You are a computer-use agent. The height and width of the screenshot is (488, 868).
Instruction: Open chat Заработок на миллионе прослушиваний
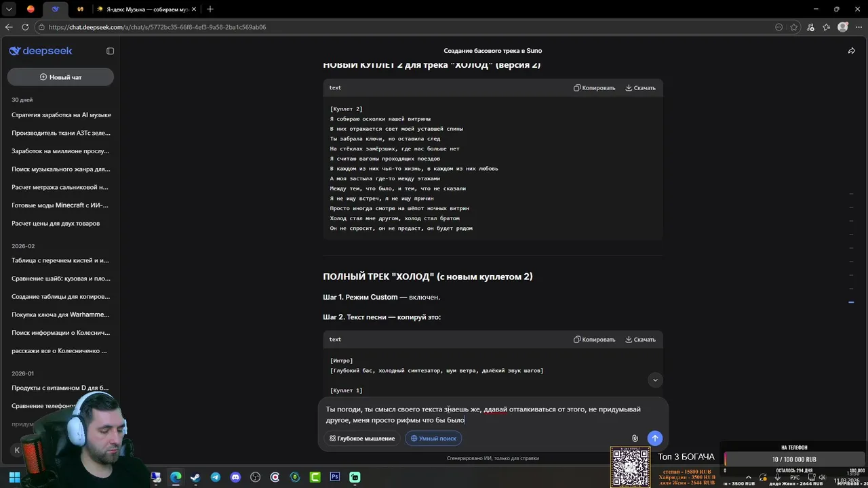click(x=61, y=151)
